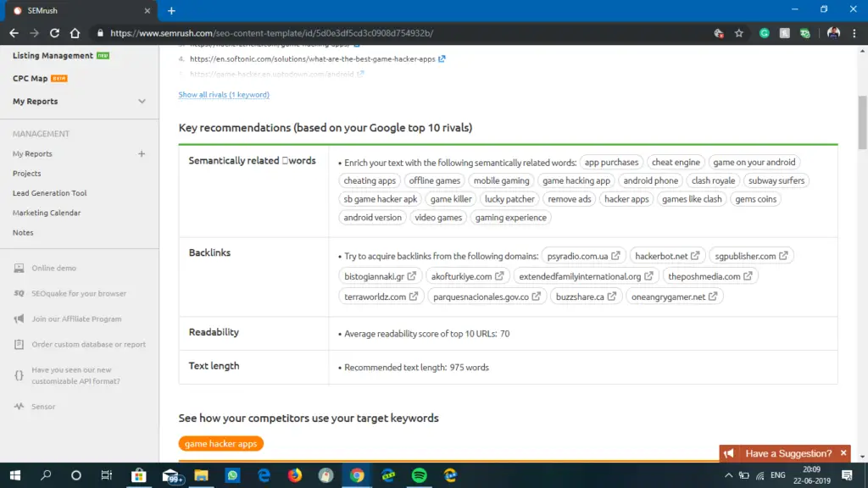This screenshot has height=488, width=868.
Task: Click the Affiliate Program megaphone icon
Action: coord(19,319)
